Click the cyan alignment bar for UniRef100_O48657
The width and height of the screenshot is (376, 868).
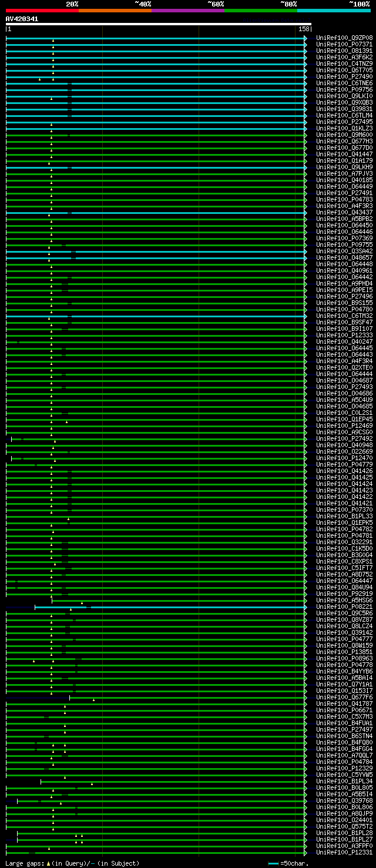tap(176, 258)
